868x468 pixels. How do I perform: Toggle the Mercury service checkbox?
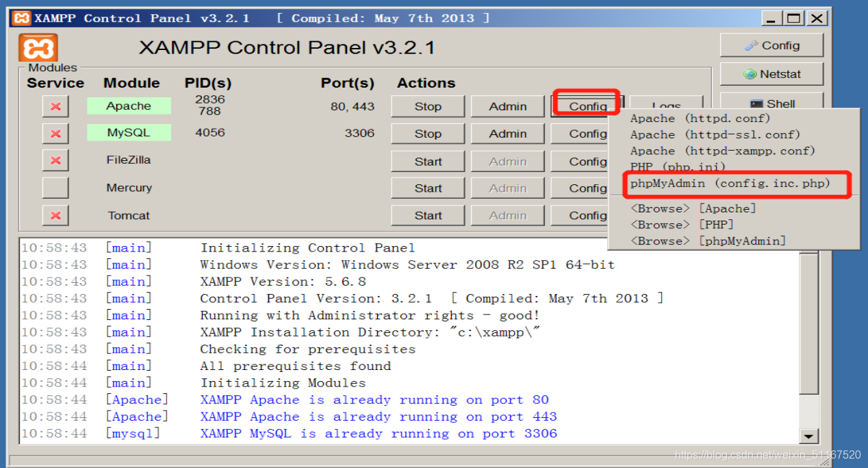click(x=55, y=188)
